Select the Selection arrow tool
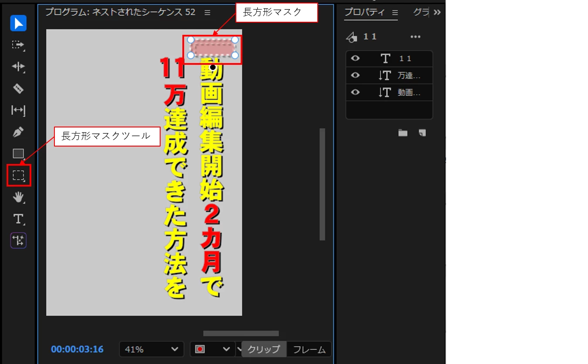Image resolution: width=588 pixels, height=364 pixels. pyautogui.click(x=18, y=23)
